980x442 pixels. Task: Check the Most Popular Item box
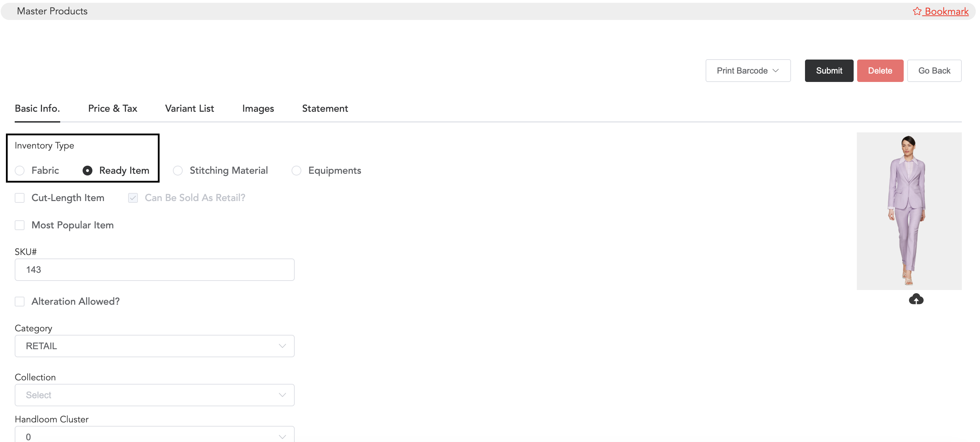pos(20,226)
